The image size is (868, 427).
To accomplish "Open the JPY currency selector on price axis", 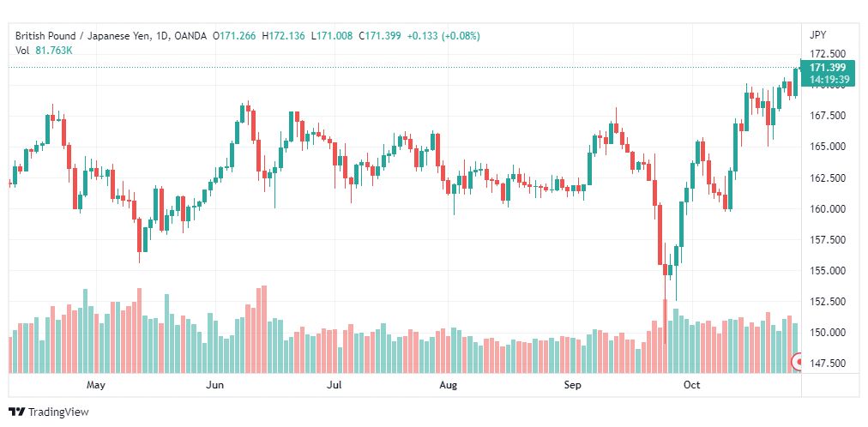I will pyautogui.click(x=817, y=35).
